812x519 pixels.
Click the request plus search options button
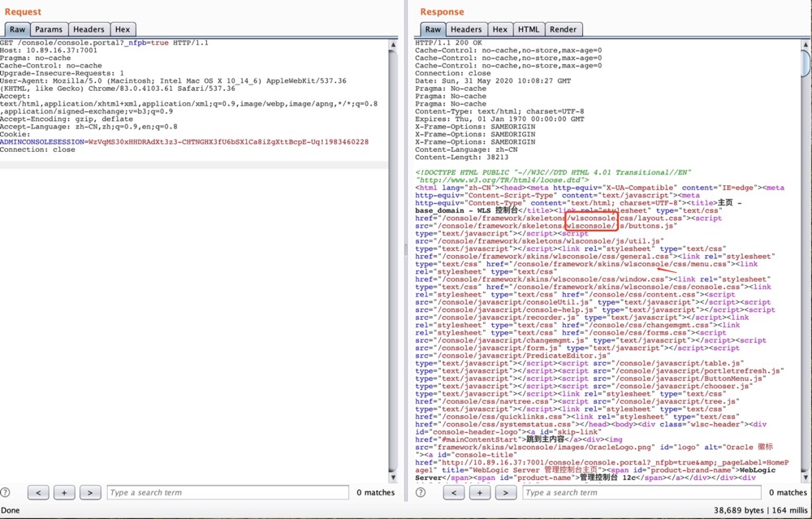pos(64,492)
